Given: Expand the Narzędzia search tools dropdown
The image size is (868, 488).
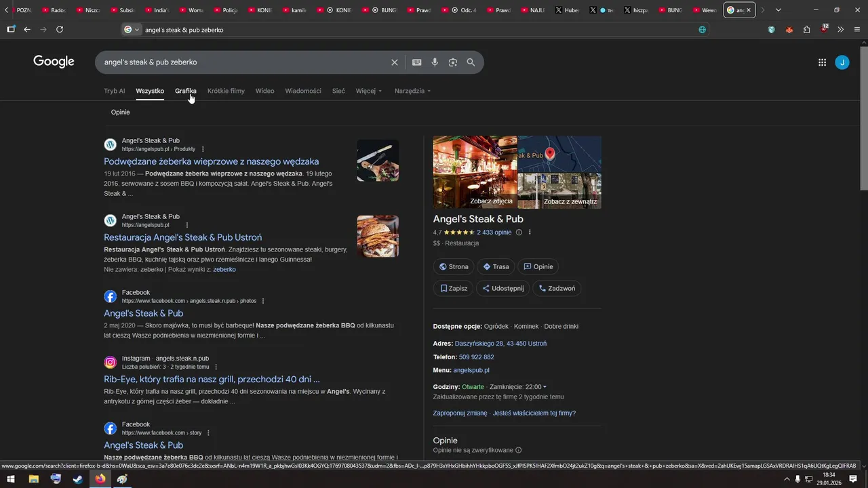Looking at the screenshot, I should tap(412, 91).
